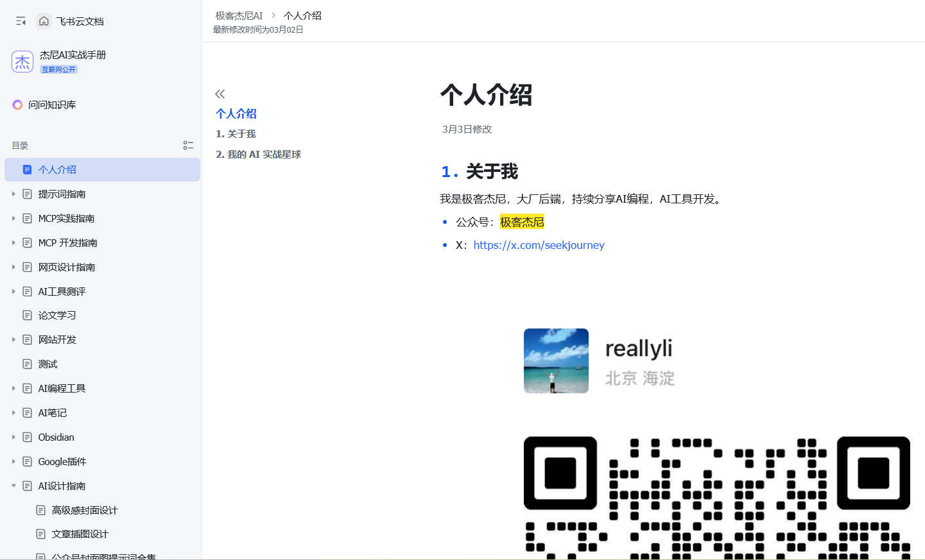Click the 1. 关于我 heading in the document

click(x=480, y=171)
